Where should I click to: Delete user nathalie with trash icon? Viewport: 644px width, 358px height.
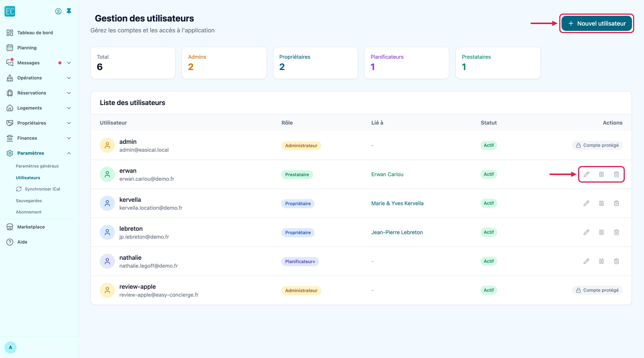click(617, 261)
